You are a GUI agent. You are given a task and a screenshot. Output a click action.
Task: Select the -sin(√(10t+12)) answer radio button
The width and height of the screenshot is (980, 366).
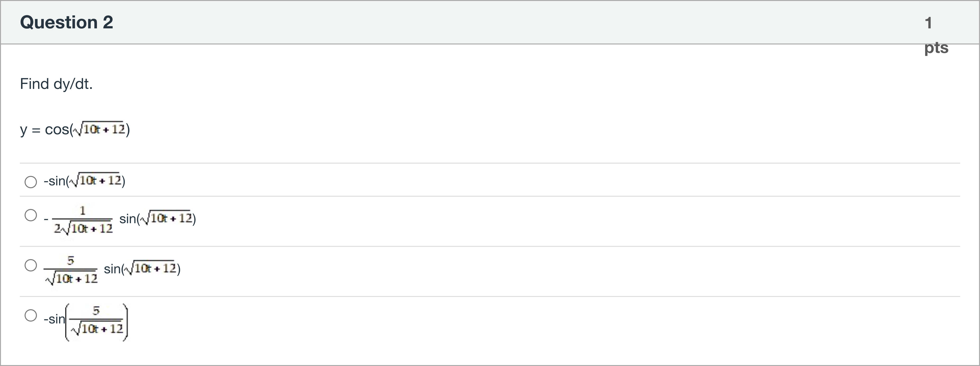[31, 182]
